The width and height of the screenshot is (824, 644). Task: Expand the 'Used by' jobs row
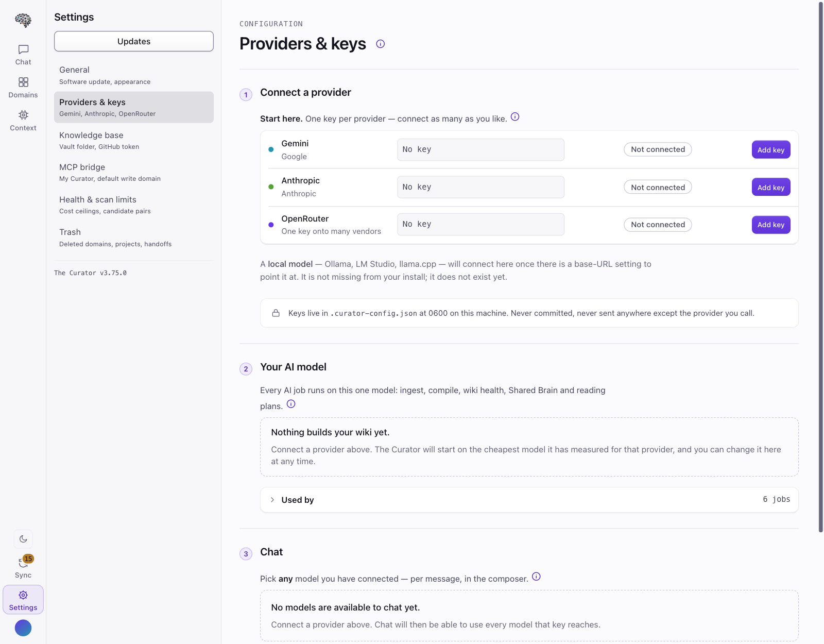529,500
